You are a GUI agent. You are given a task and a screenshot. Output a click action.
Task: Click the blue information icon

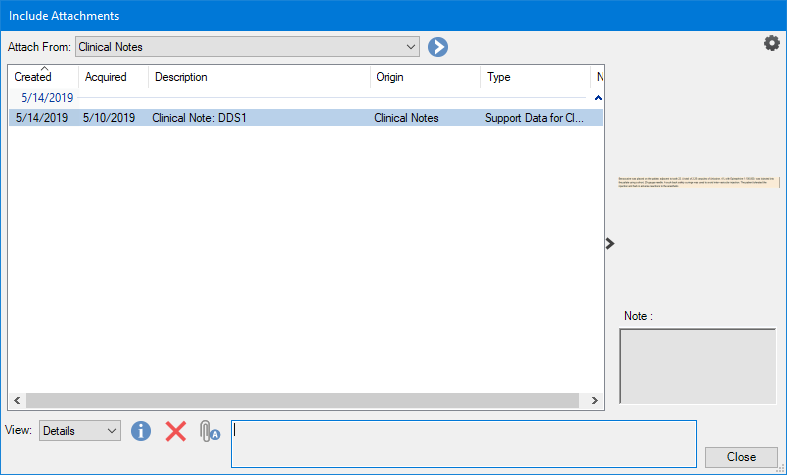pyautogui.click(x=141, y=431)
